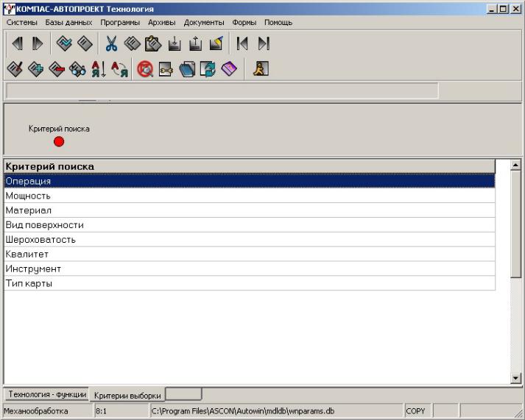Click the download arrow tray icon
Viewport: 525px width, 420px height.
pyautogui.click(x=175, y=43)
